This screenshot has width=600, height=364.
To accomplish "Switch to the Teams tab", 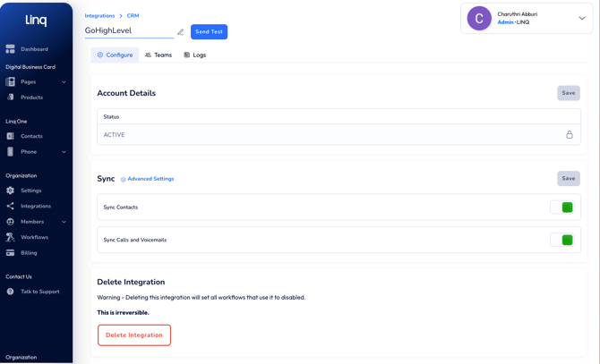I will tap(159, 55).
